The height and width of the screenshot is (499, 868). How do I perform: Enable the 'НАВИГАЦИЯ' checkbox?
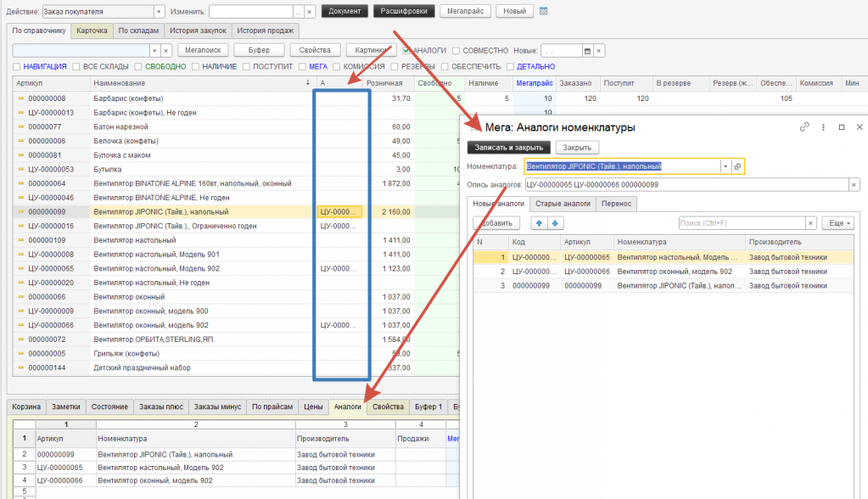click(17, 66)
